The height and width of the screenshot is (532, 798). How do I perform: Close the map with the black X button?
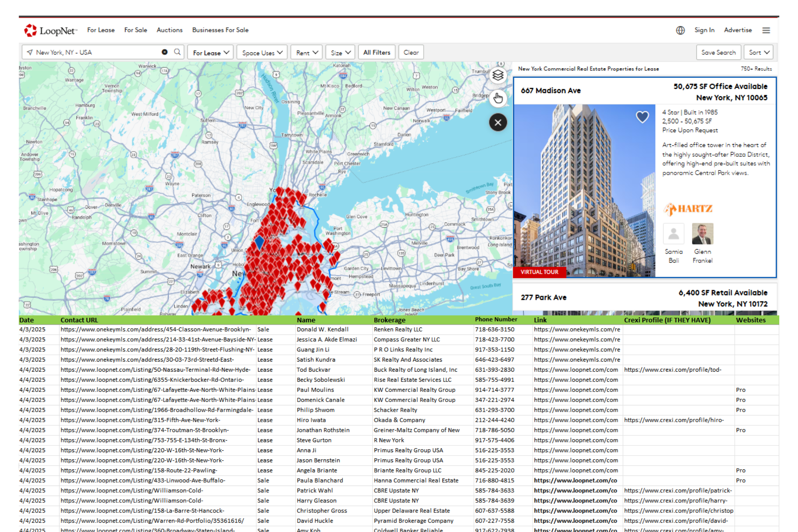[x=498, y=123]
